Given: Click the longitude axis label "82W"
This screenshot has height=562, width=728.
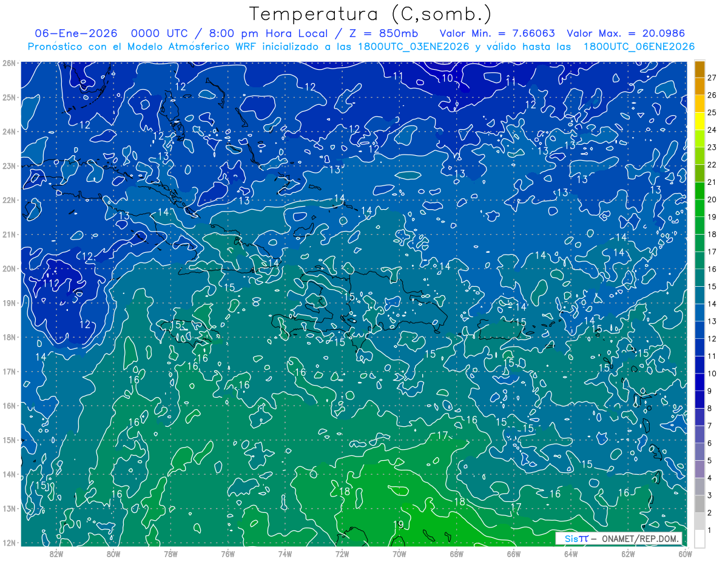Looking at the screenshot, I should (x=56, y=553).
